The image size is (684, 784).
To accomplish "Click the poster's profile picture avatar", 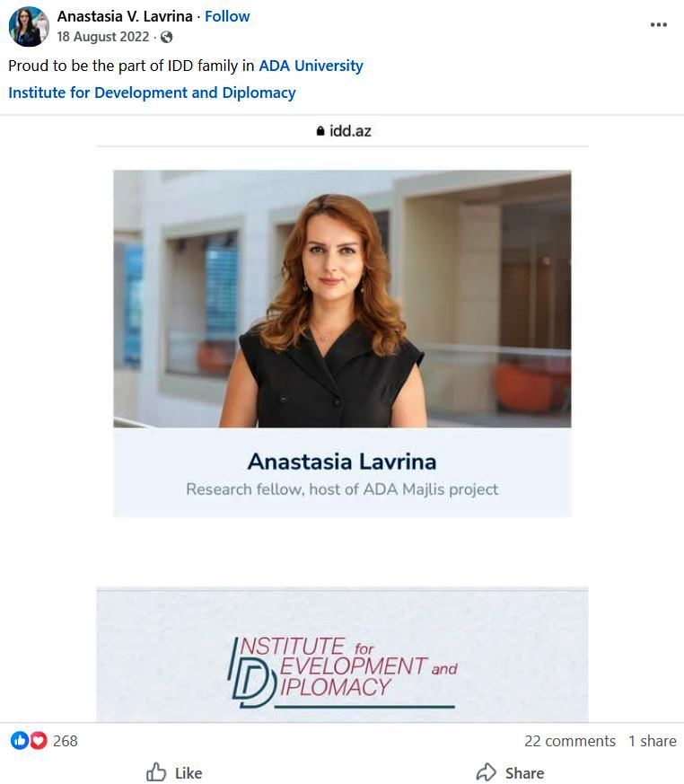I will pyautogui.click(x=29, y=27).
